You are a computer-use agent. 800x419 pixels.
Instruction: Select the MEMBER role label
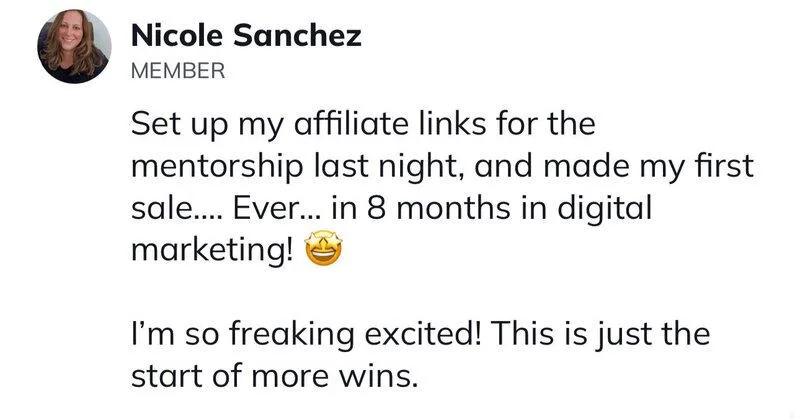pyautogui.click(x=178, y=70)
